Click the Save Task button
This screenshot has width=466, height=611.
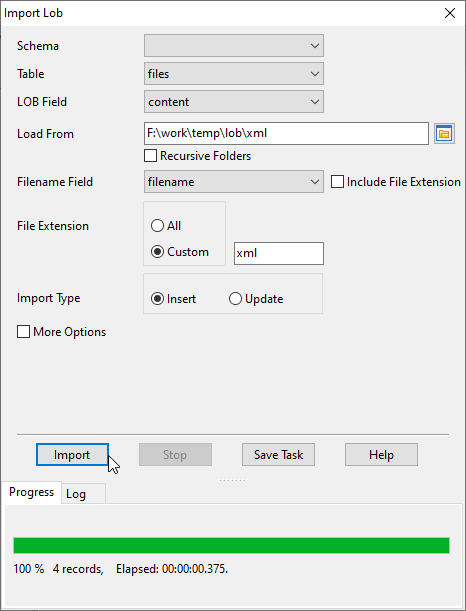coord(278,455)
